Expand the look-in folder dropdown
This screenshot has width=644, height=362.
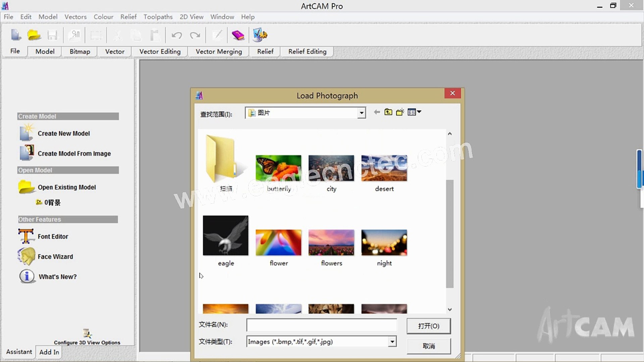pos(361,113)
